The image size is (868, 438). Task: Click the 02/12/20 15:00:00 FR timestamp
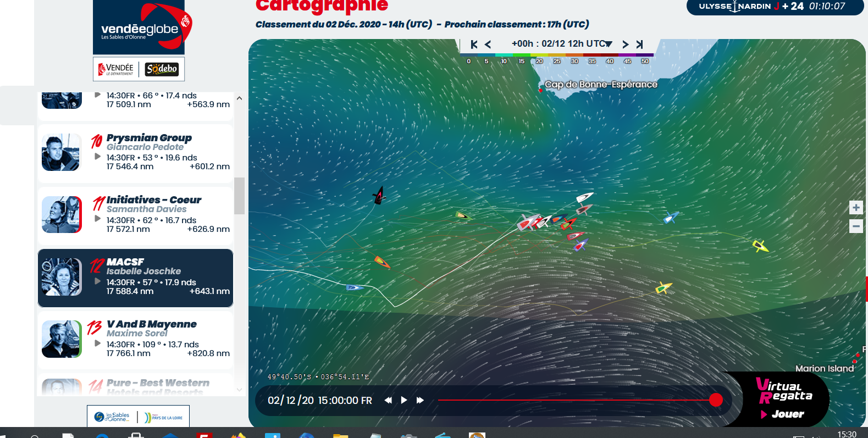320,401
